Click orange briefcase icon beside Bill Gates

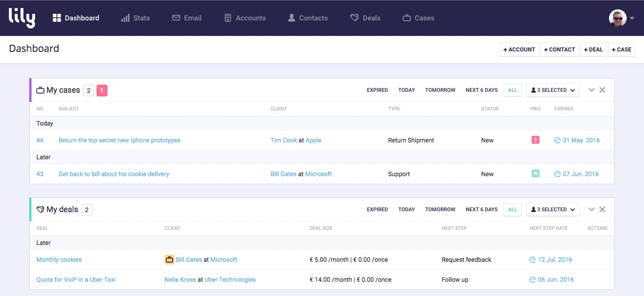pos(169,260)
